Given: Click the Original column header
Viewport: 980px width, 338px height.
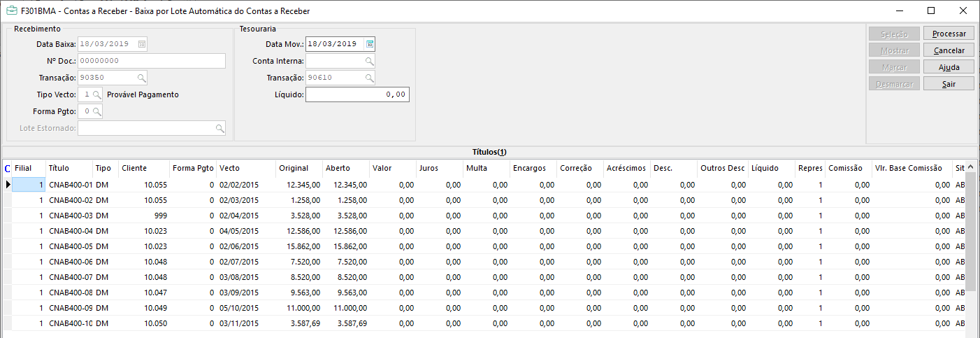Looking at the screenshot, I should coord(299,168).
